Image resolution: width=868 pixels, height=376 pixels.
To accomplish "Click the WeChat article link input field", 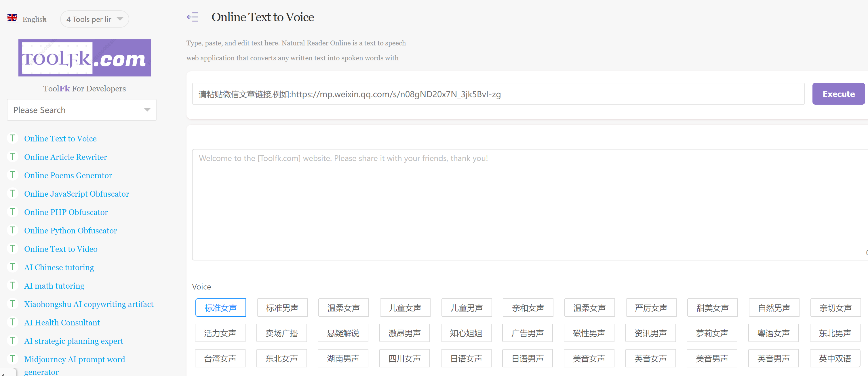I will coord(498,94).
